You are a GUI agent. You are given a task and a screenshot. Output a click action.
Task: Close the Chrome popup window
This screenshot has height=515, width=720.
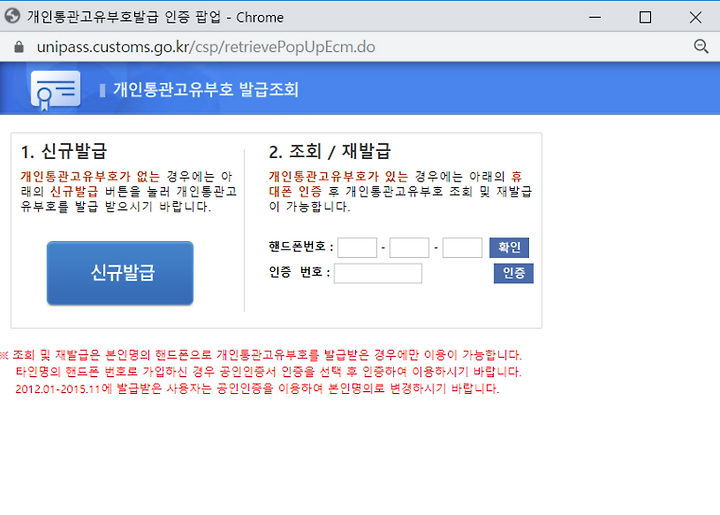[x=695, y=17]
